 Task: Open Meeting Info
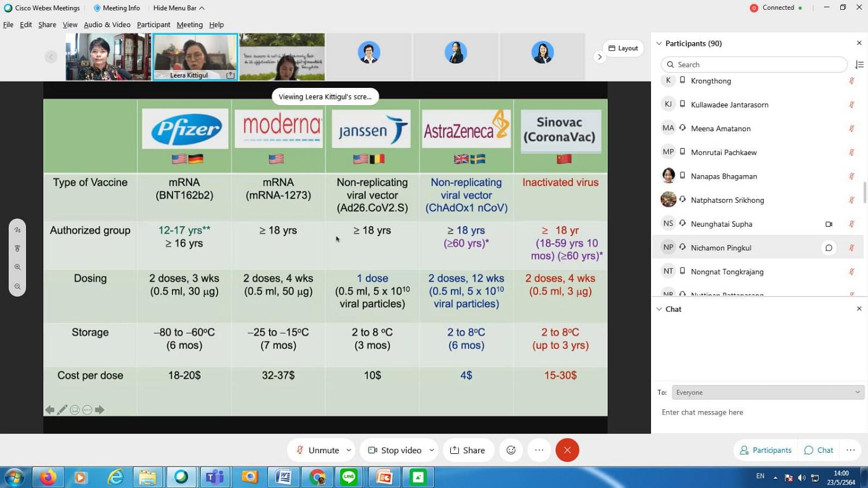pyautogui.click(x=116, y=8)
